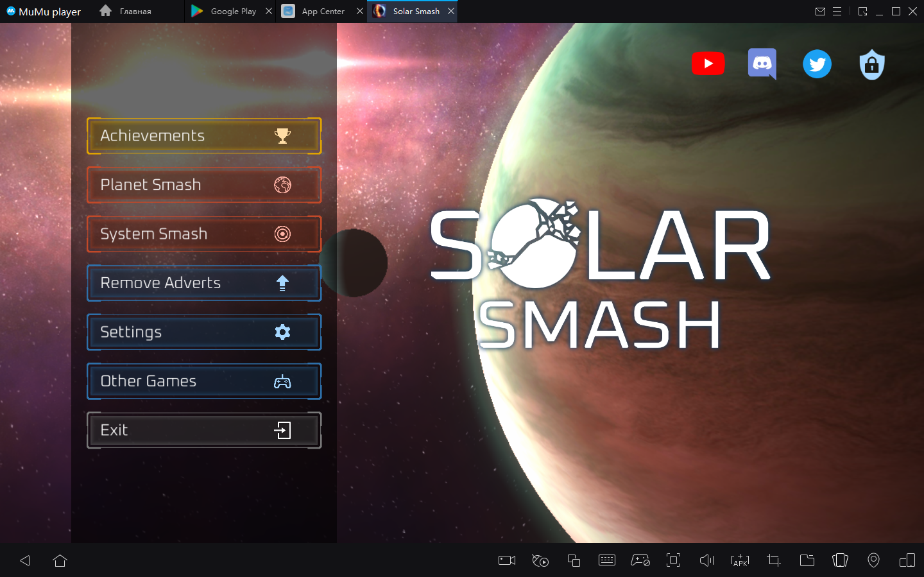Open the YouTube channel icon
The image size is (924, 577).
coord(708,64)
